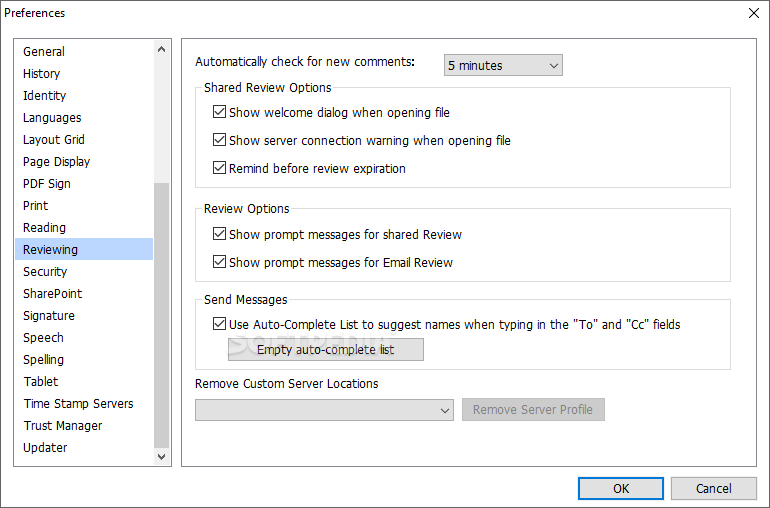Select PDF Sign in the list
Image resolution: width=770 pixels, height=508 pixels.
pos(83,184)
